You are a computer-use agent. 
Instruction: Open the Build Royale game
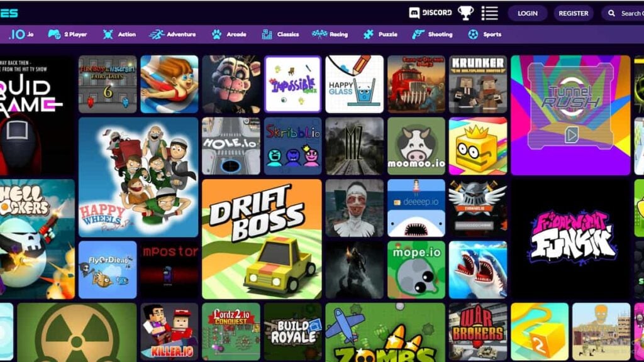pos(293,332)
